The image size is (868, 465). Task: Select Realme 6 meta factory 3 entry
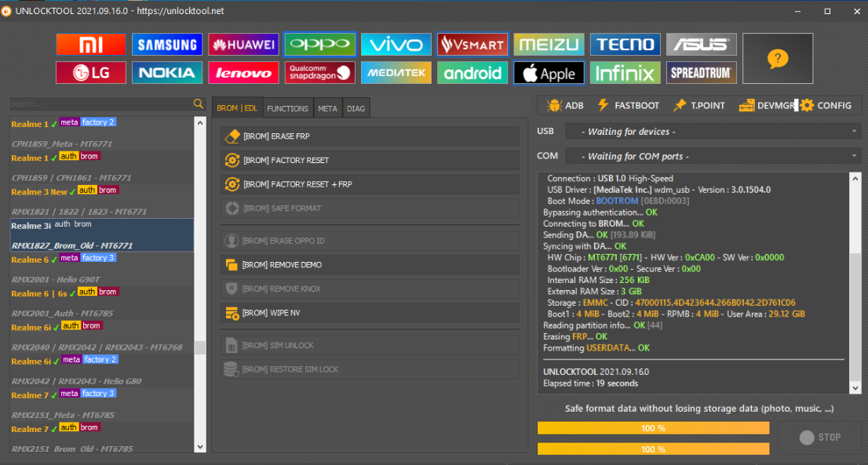pos(102,269)
